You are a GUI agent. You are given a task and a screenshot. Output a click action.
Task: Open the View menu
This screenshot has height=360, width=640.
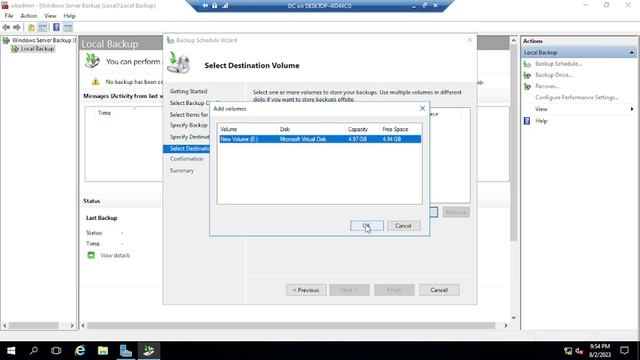click(x=50, y=16)
